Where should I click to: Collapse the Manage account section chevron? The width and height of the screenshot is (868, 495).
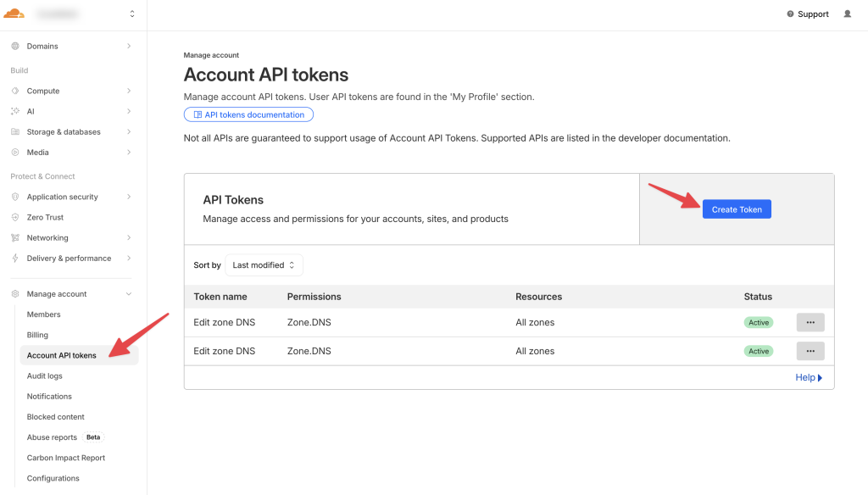pos(129,294)
